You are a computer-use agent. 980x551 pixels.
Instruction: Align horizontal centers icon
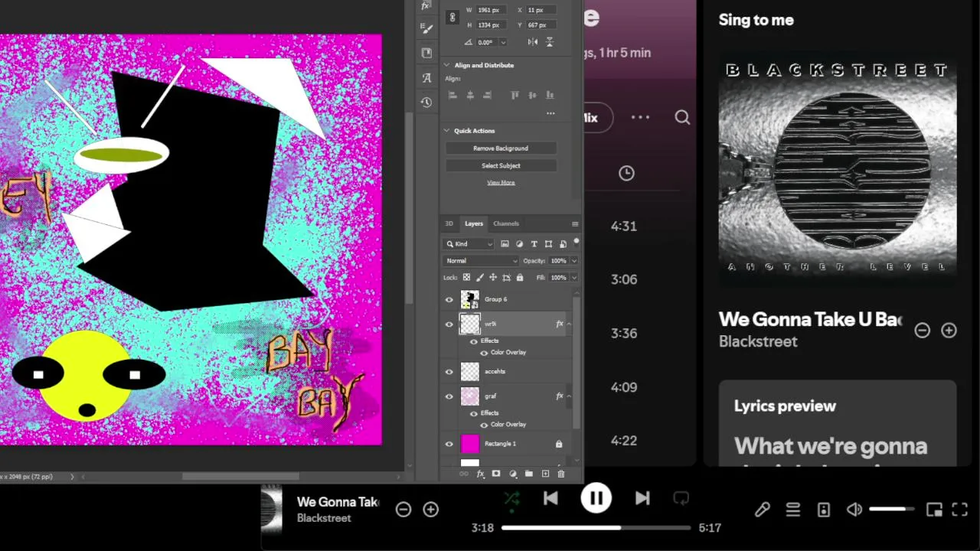coord(469,95)
